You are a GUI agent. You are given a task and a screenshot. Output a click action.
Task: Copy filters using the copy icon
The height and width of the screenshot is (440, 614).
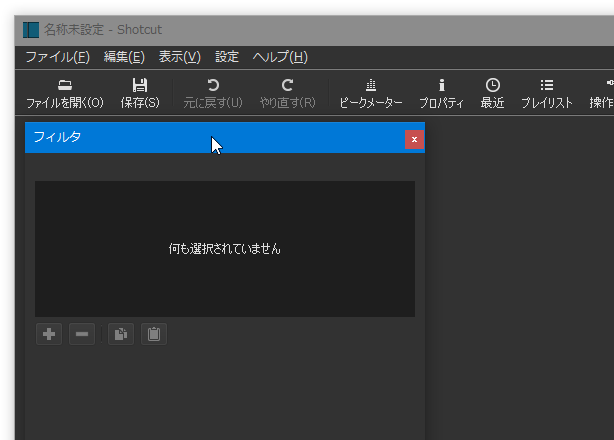pos(121,334)
